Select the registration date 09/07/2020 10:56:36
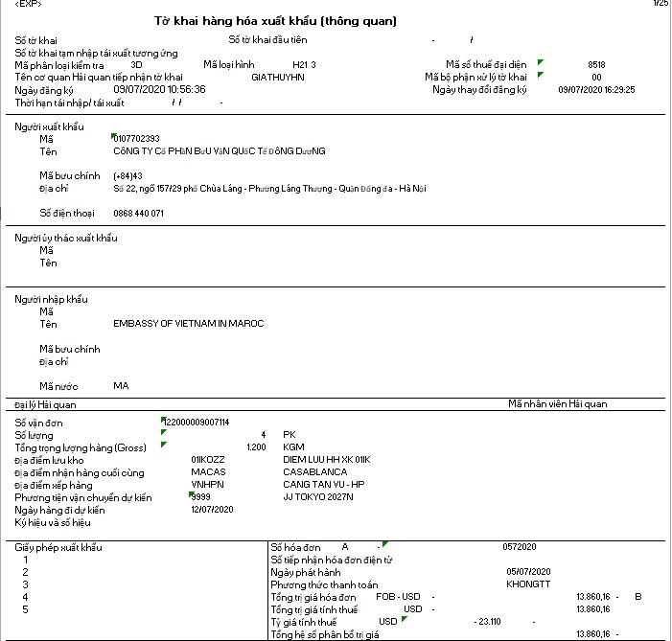This screenshot has height=641, width=672. (159, 89)
